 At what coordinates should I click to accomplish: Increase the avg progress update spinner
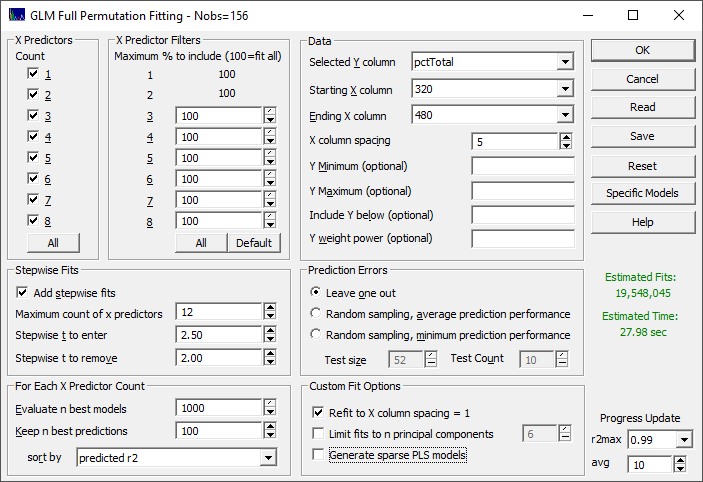(680, 460)
